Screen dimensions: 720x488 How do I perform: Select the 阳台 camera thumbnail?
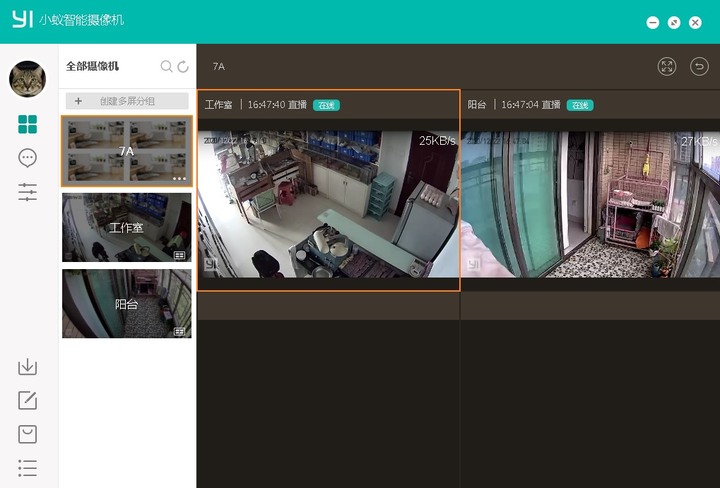(x=127, y=303)
